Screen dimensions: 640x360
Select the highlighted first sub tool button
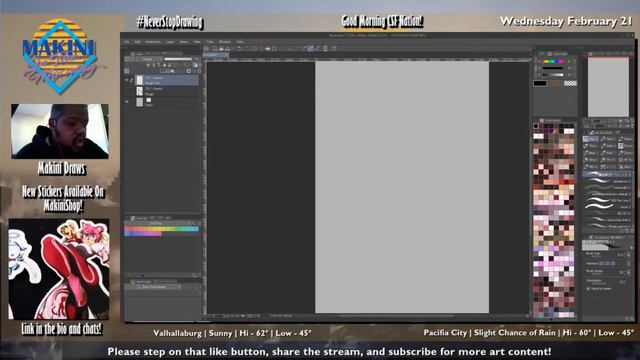point(591,139)
